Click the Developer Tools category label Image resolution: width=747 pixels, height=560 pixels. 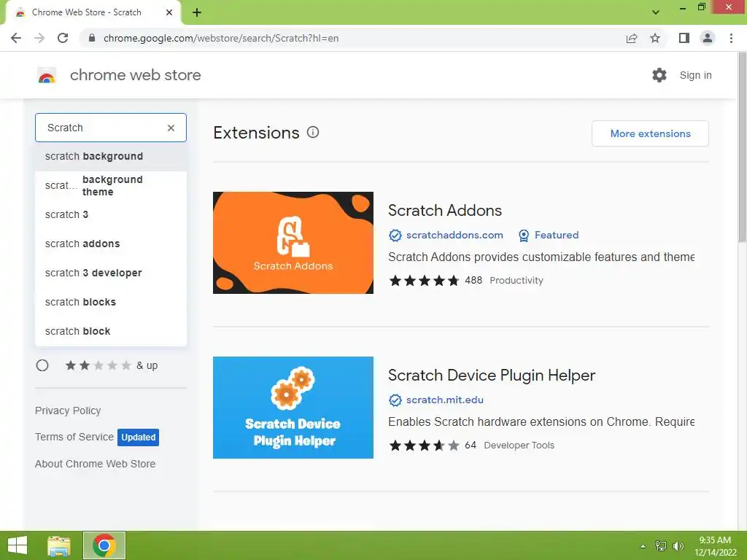pos(519,446)
